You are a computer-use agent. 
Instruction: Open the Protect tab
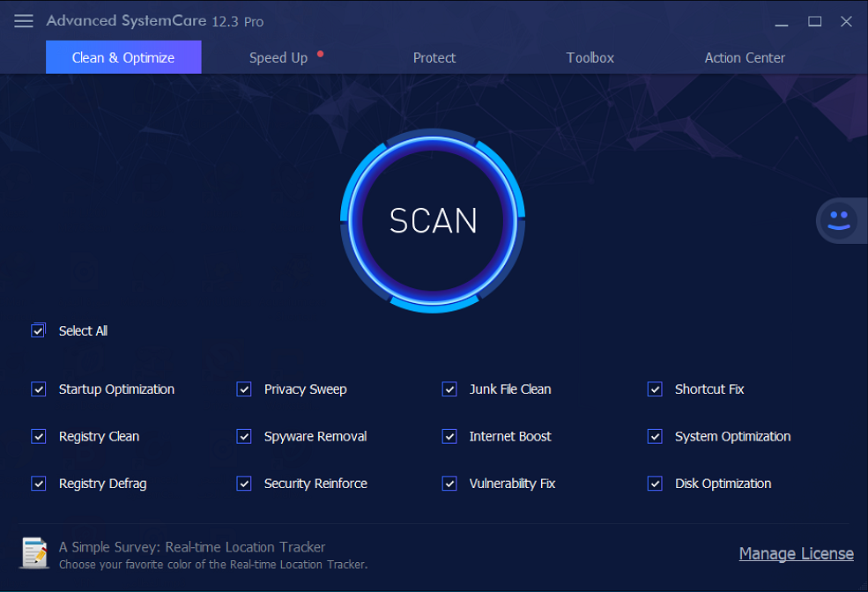tap(434, 58)
